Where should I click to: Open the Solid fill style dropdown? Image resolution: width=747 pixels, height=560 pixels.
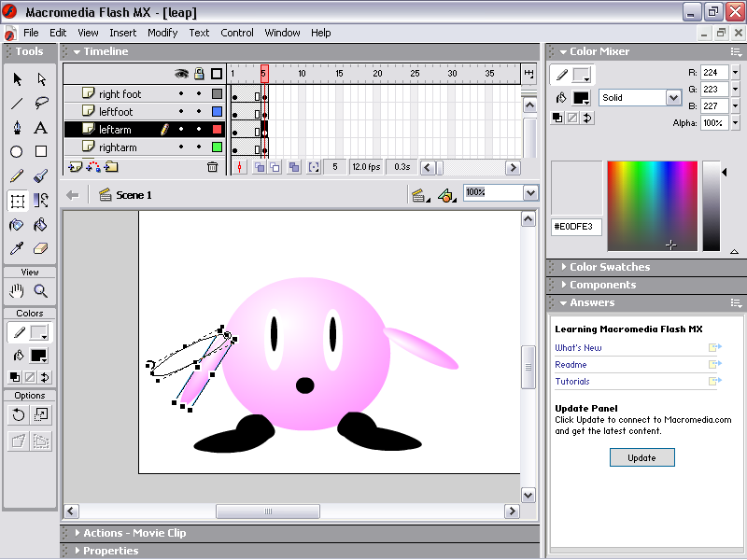[673, 98]
